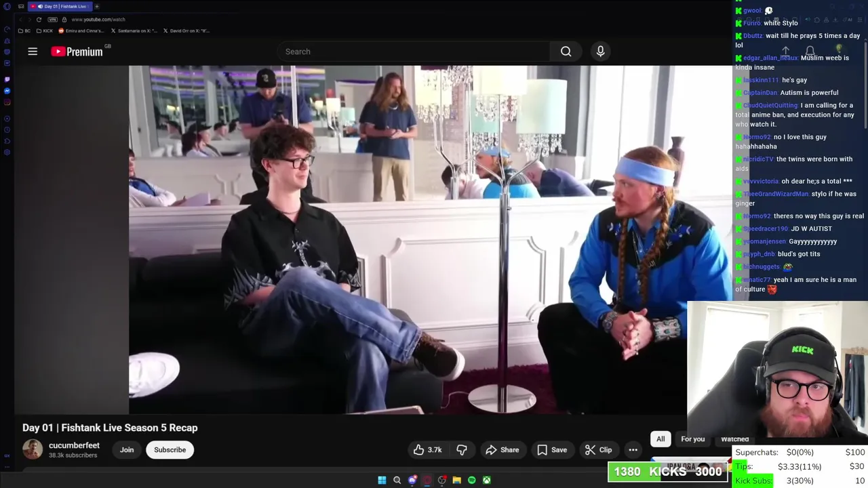The image size is (868, 488).
Task: Dislike the video
Action: [x=462, y=450]
